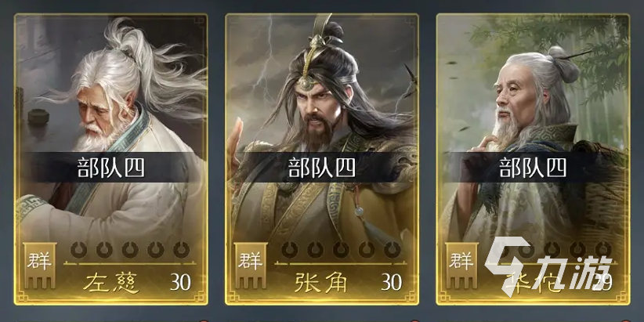
Task: Tap the 部队四 banner on 华佗 card
Action: 533,168
